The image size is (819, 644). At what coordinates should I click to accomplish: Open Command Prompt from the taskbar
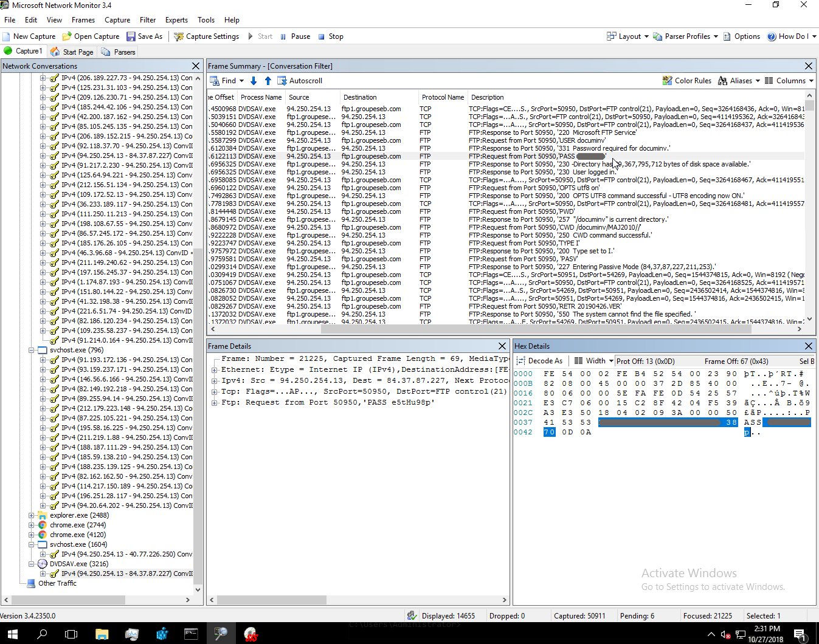click(x=191, y=634)
